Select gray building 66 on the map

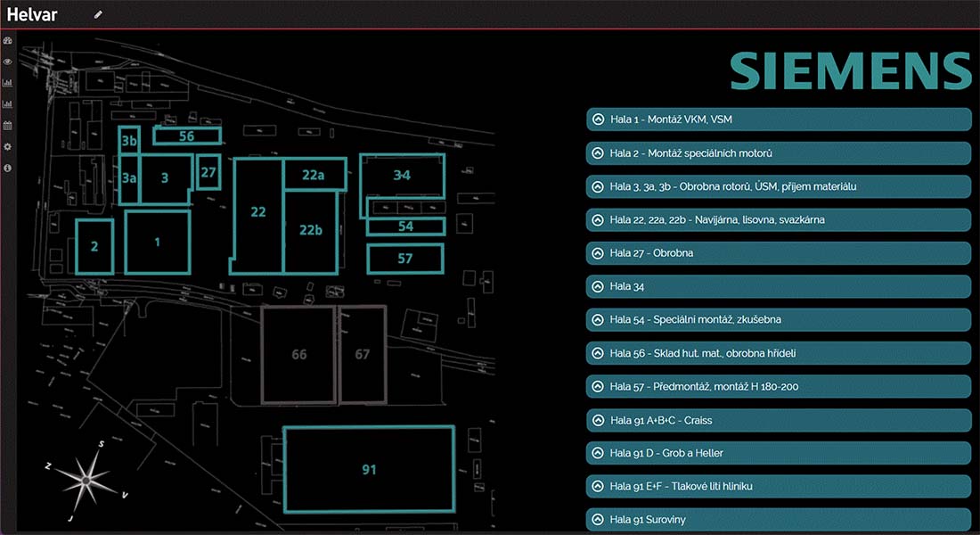coord(298,355)
